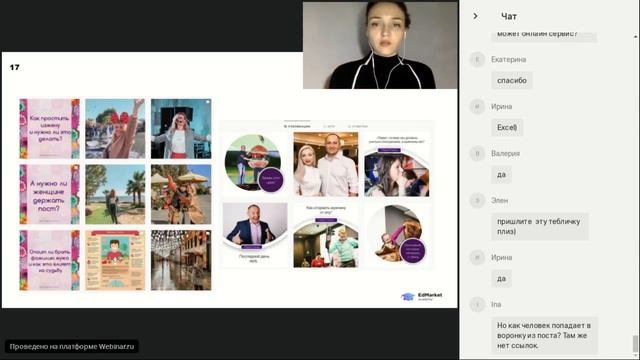This screenshot has height=360, width=640.
Task: Collapse the chat panel with the chevron
Action: (475, 16)
